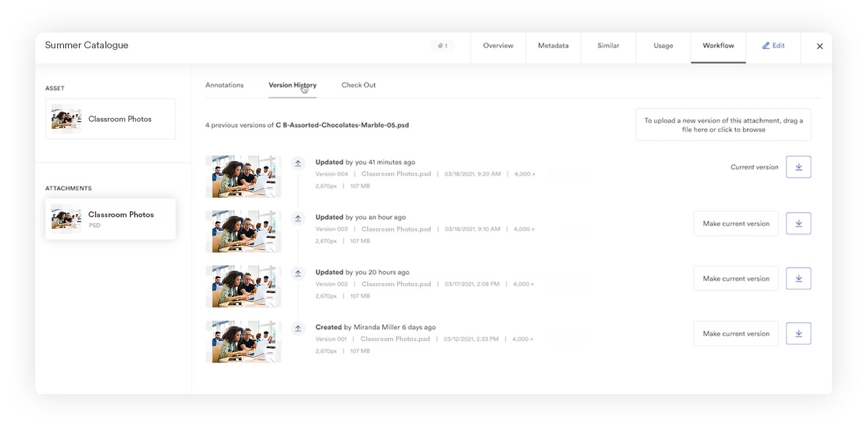
Task: Click the 'Summer Catalogue' title
Action: (86, 45)
